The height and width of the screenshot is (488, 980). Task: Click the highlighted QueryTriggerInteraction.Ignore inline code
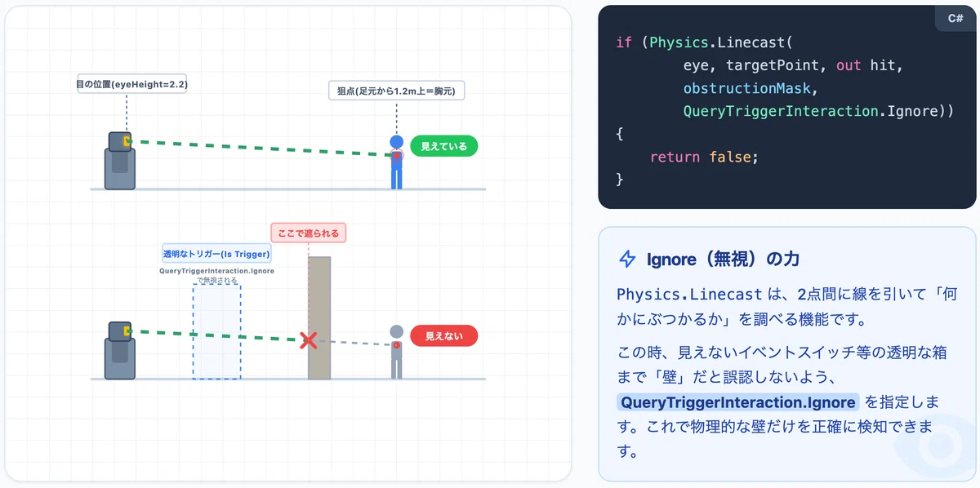[x=738, y=401]
